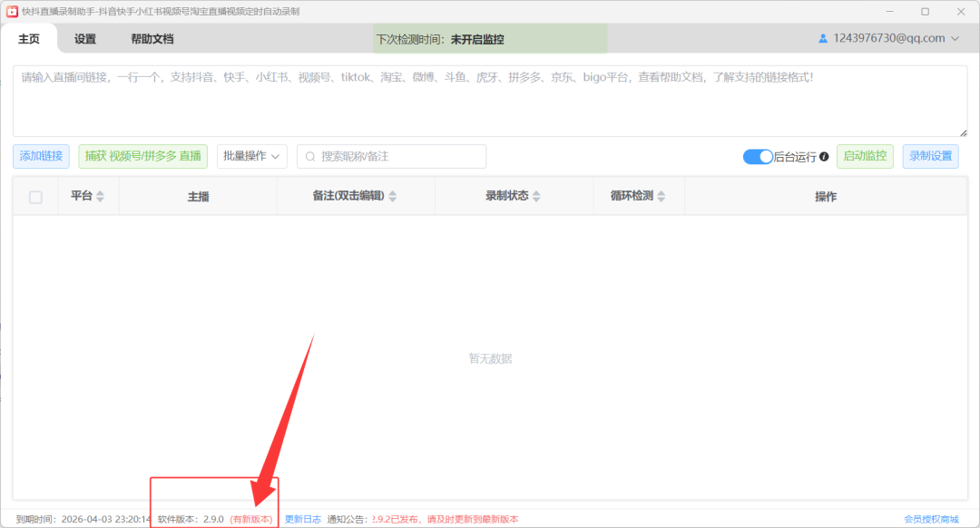
Task: Click the 操作 column header
Action: pyautogui.click(x=826, y=197)
